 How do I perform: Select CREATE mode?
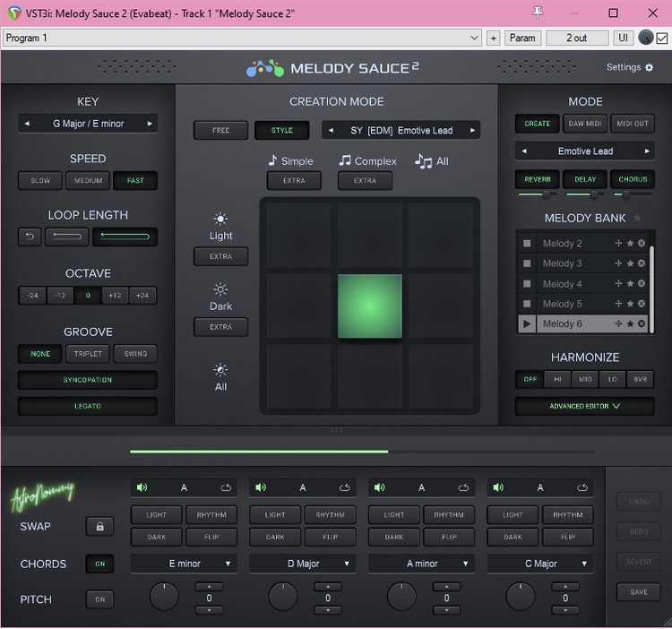click(x=537, y=124)
